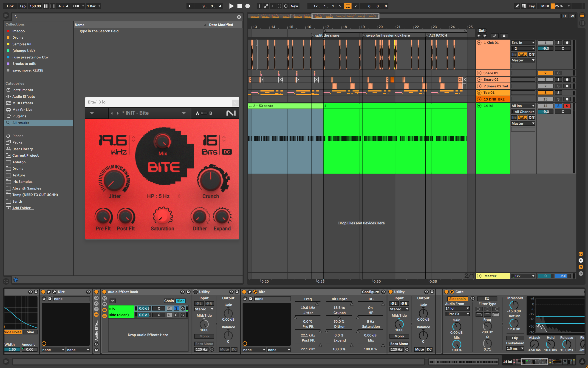Open the Configure mode in Bite device
The height and width of the screenshot is (368, 588).
tap(370, 292)
